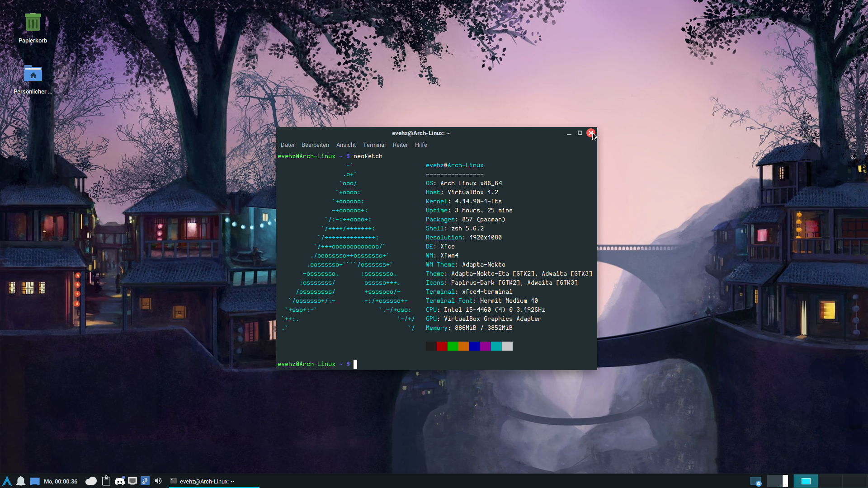This screenshot has width=868, height=488.
Task: Click the 'neofetch' command text
Action: point(368,156)
